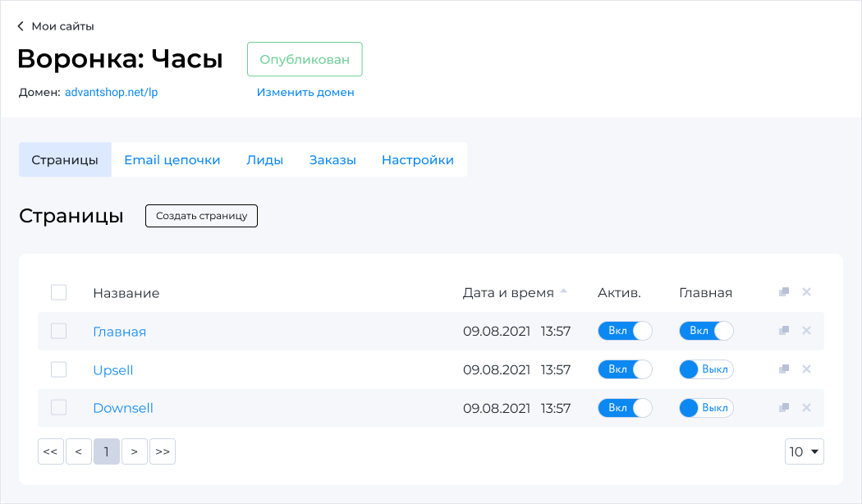The height and width of the screenshot is (504, 862).
Task: Switch to the Email цепочки tab
Action: (172, 160)
